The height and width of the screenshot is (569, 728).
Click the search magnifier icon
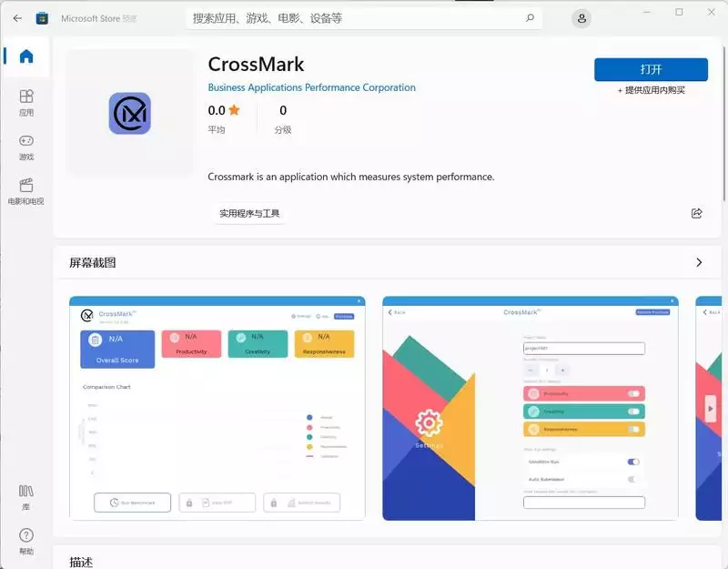tap(530, 18)
